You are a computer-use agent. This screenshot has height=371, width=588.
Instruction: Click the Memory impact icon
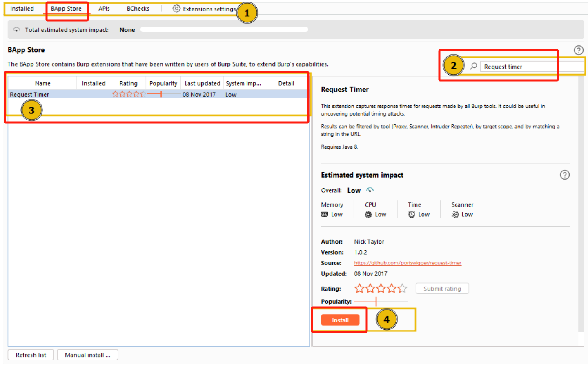325,215
